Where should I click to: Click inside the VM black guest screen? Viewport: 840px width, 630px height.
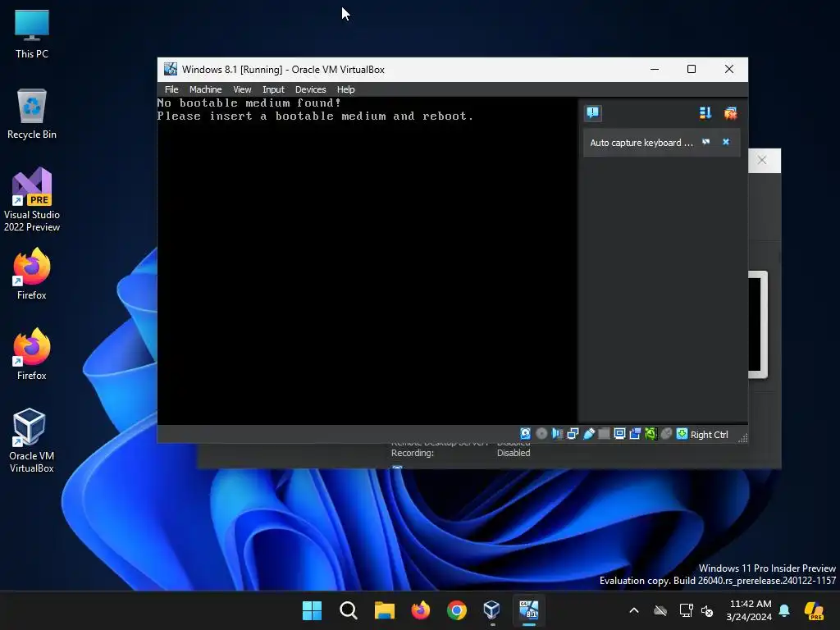click(367, 261)
